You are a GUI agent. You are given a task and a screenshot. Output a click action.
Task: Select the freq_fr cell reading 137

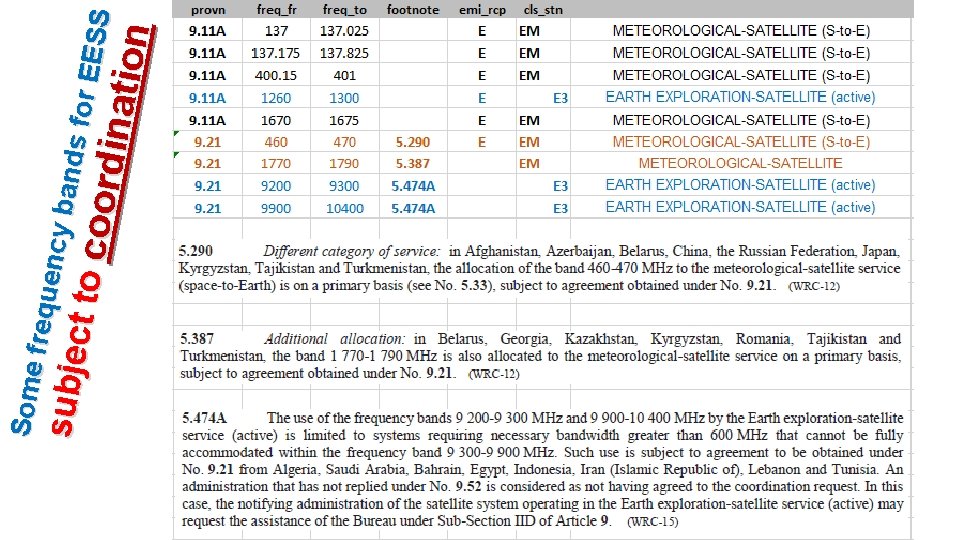click(276, 31)
